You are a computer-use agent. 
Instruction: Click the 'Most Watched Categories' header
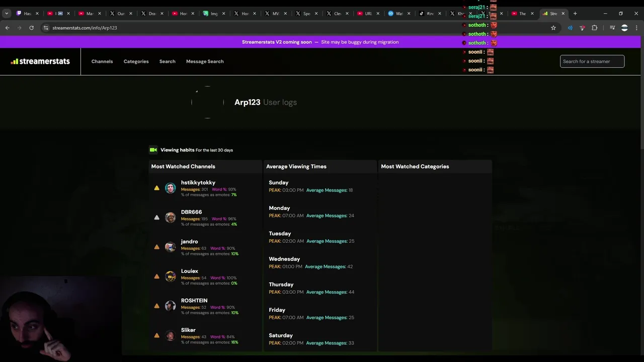pyautogui.click(x=415, y=166)
